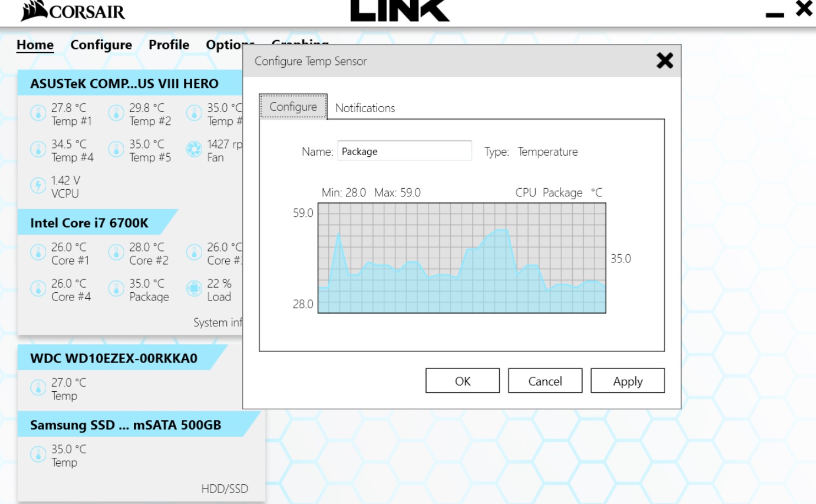816x504 pixels.
Task: Open the System info link
Action: click(x=218, y=322)
